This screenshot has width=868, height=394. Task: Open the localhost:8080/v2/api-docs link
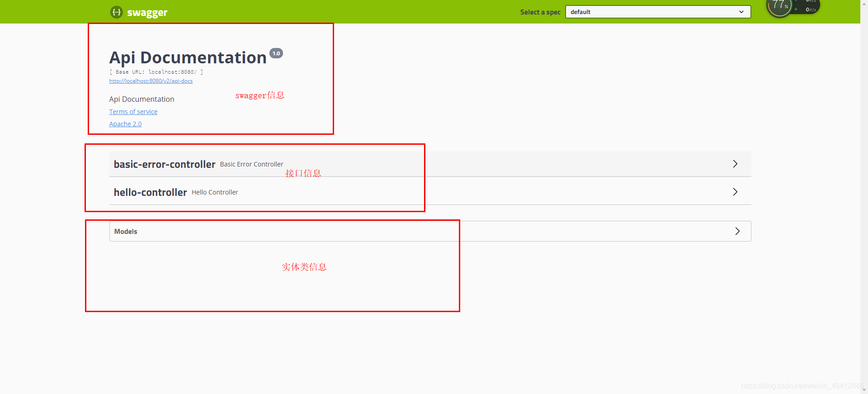point(151,81)
